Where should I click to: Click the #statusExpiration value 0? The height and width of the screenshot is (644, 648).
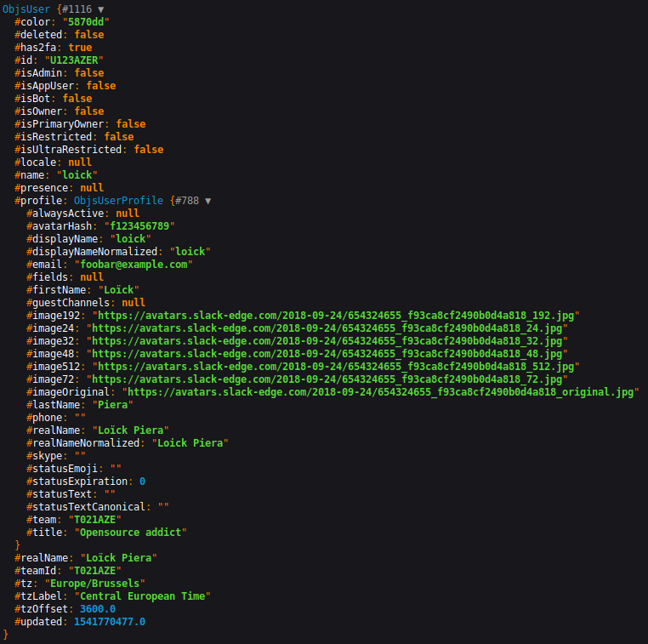(142, 482)
